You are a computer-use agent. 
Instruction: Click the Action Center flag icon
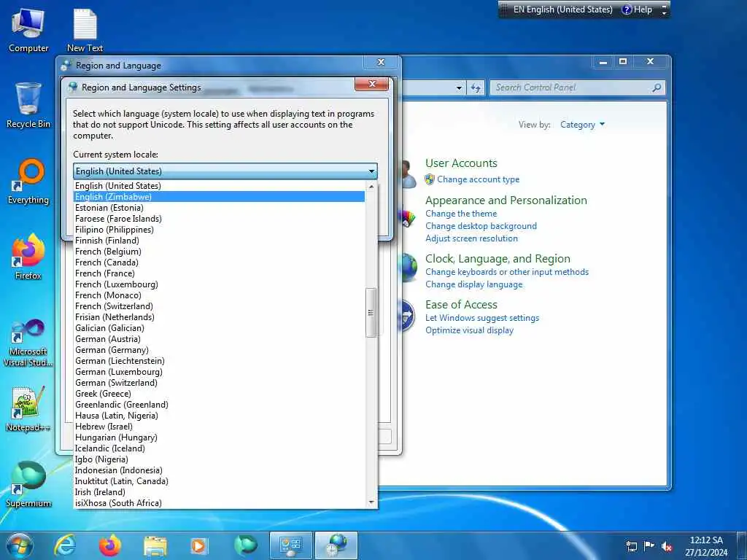[x=649, y=545]
